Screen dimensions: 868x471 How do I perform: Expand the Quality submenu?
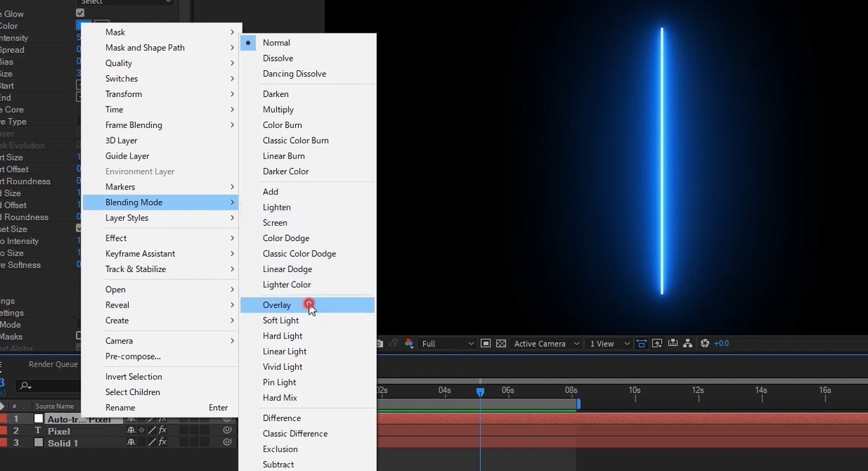point(161,63)
